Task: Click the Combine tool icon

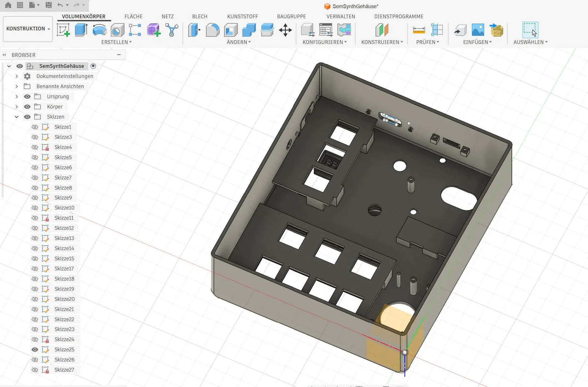Action: click(249, 30)
